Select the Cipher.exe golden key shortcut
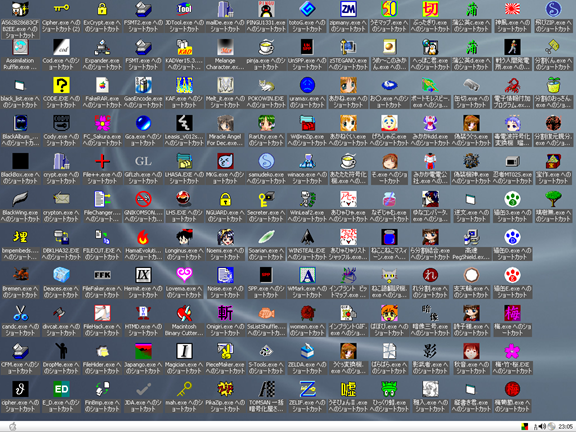576x432 pixels. point(61,8)
